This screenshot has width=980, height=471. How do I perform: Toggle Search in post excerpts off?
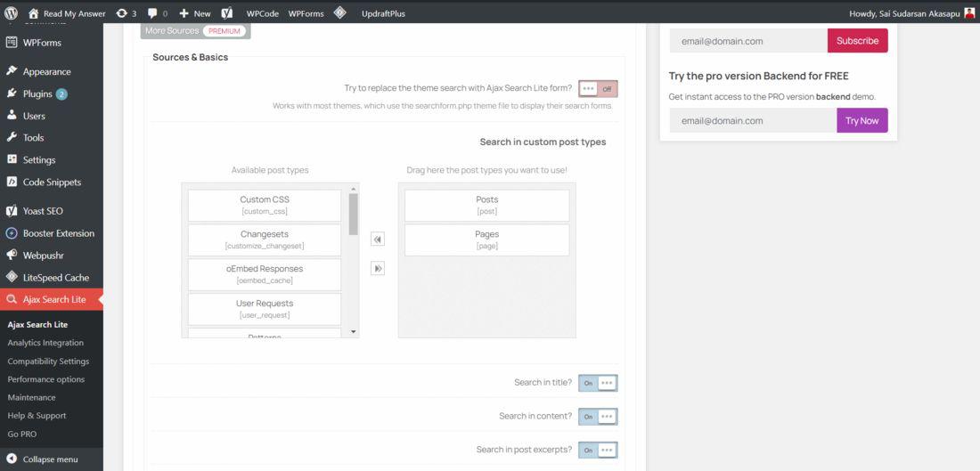tap(598, 451)
